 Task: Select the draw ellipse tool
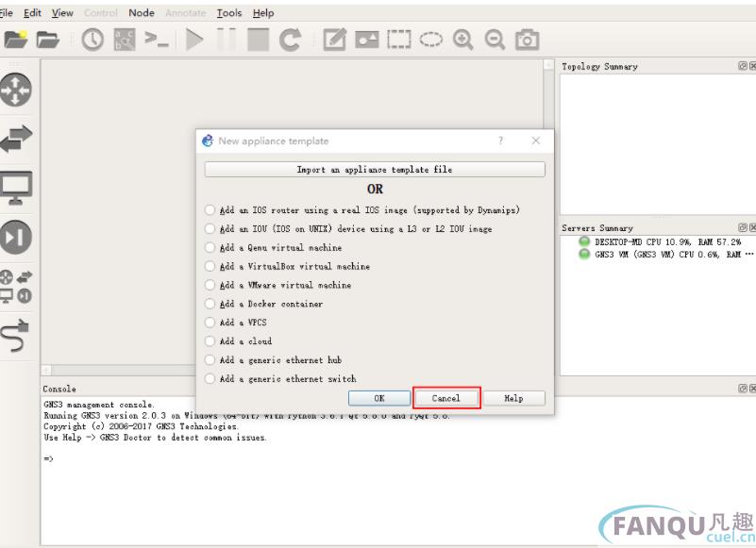(431, 39)
